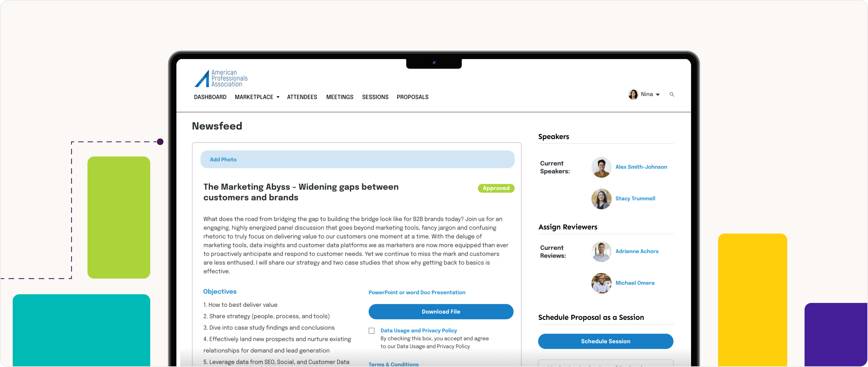Click the Download File button
The height and width of the screenshot is (367, 868).
click(440, 311)
